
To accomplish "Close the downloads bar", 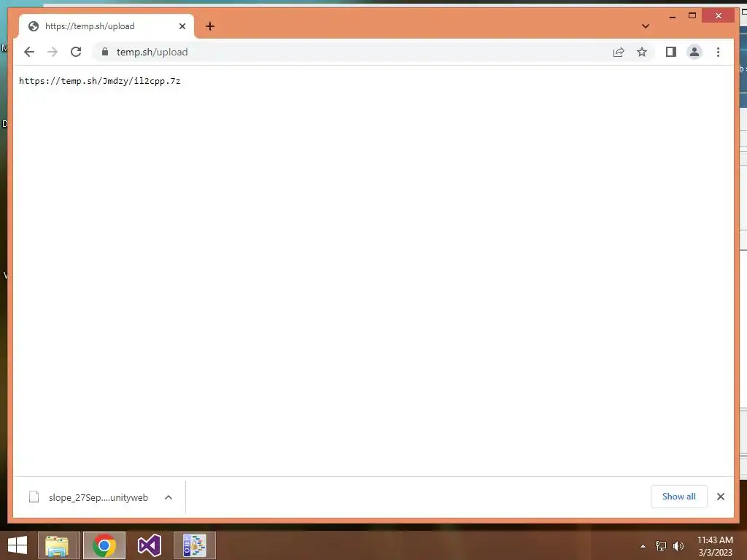I will (720, 497).
